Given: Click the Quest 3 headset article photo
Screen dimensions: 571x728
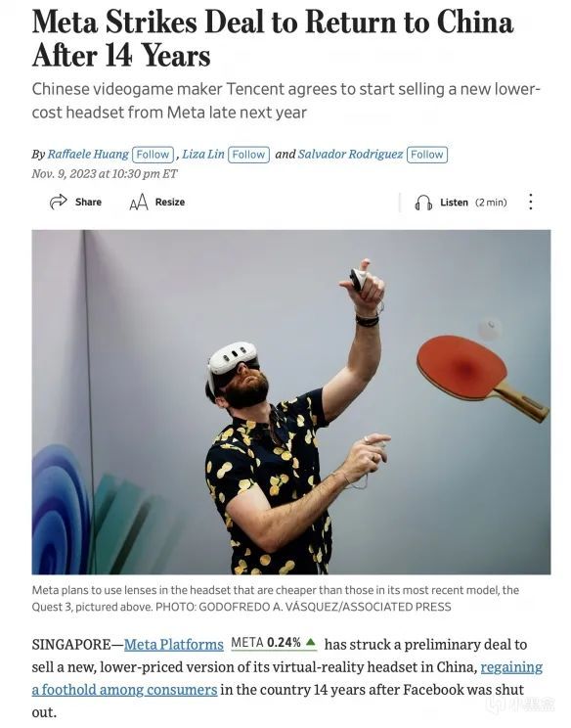Looking at the screenshot, I should [x=291, y=402].
